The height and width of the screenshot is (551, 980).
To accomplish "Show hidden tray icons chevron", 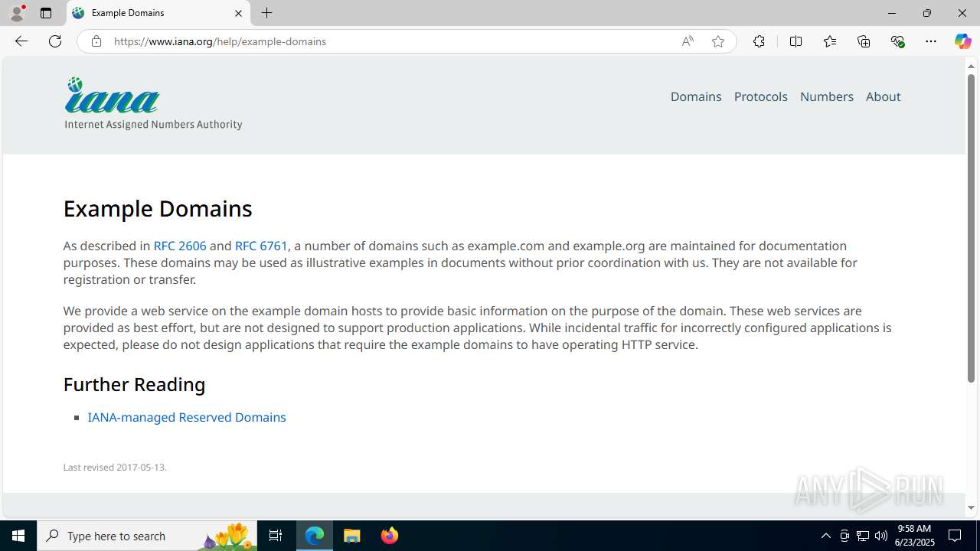I will tap(825, 536).
